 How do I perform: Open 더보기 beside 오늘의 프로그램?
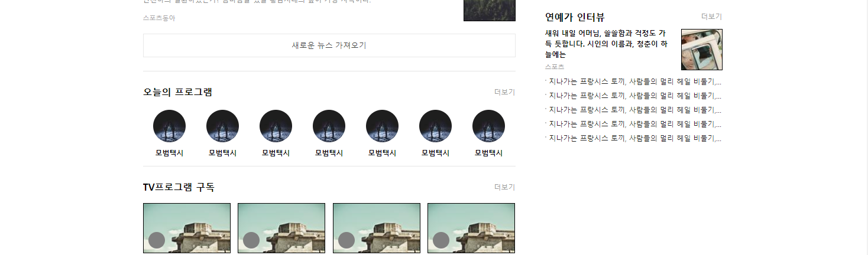pos(505,92)
